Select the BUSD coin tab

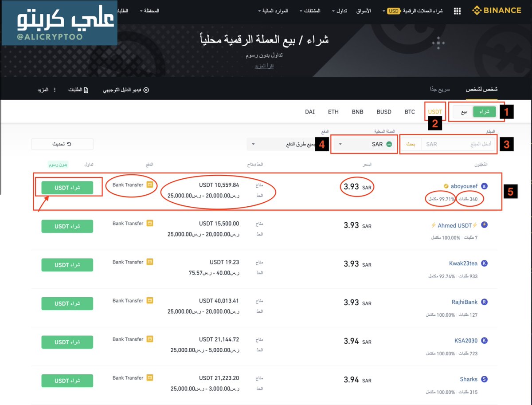(x=384, y=112)
